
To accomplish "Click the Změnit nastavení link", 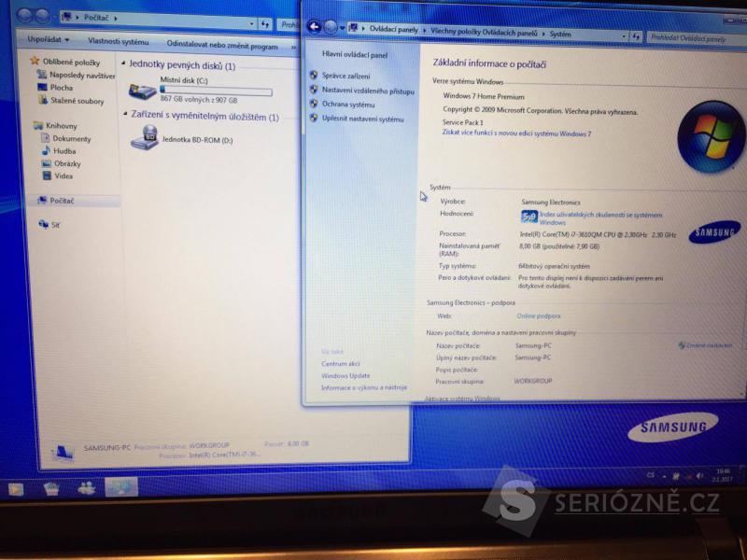I will tap(709, 345).
